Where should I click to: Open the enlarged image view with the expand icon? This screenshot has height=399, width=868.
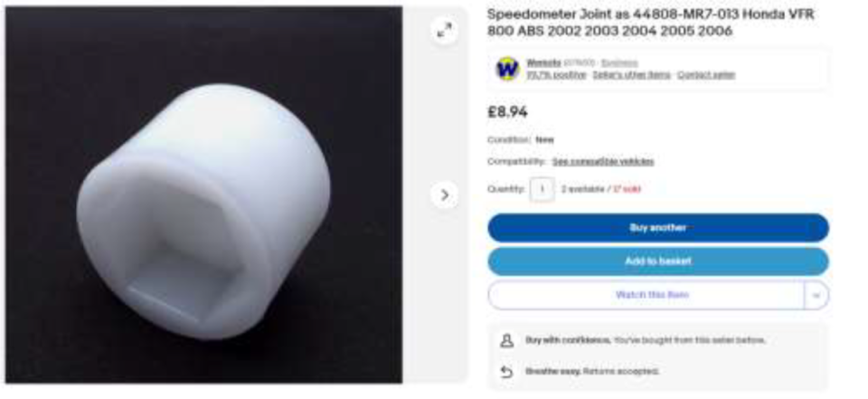[x=444, y=30]
